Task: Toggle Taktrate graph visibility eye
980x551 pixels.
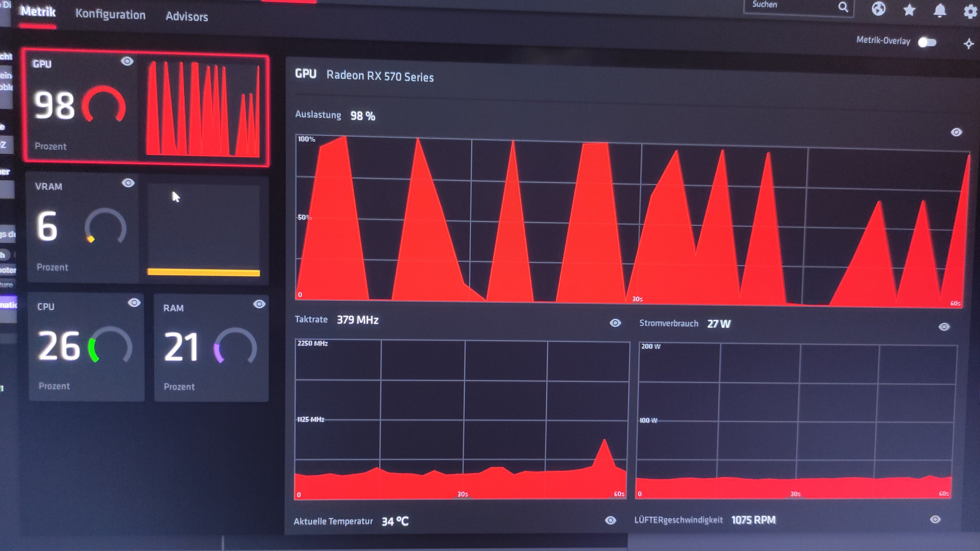Action: point(615,323)
